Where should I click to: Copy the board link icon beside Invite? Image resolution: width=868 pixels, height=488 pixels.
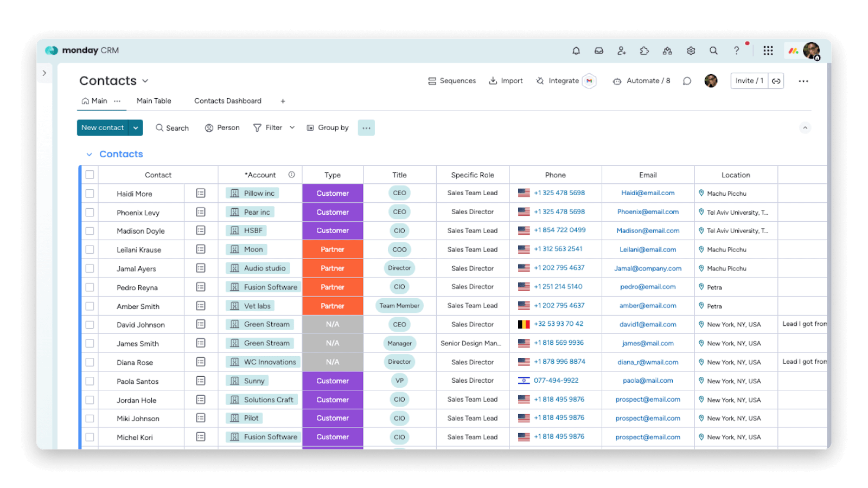[776, 81]
